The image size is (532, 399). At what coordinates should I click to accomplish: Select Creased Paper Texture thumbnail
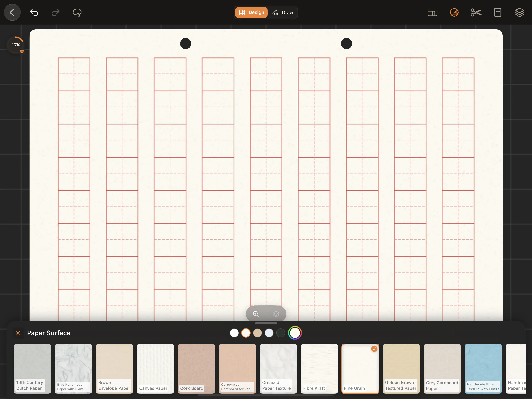[x=278, y=369]
